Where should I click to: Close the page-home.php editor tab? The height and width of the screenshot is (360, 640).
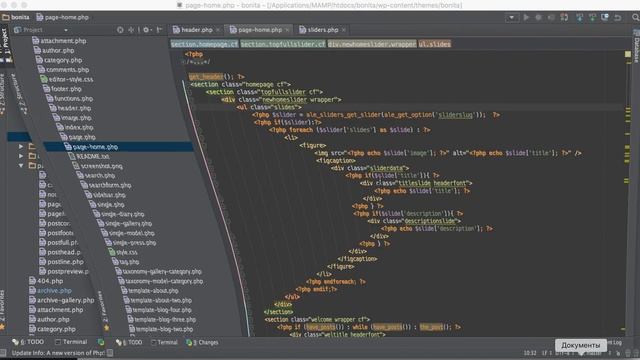(287, 30)
